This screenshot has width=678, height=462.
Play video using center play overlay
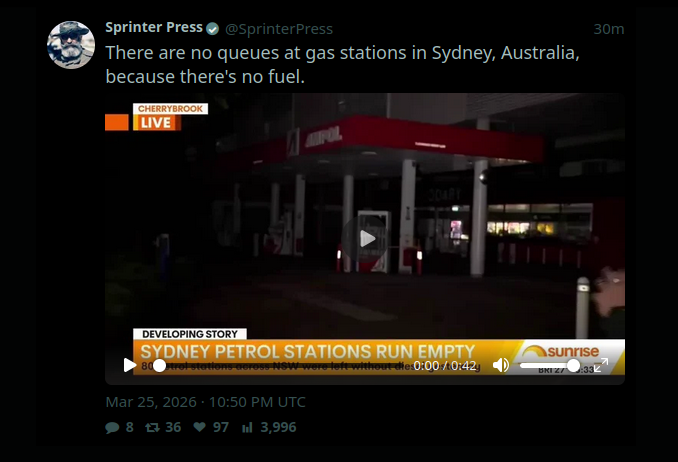pos(366,238)
